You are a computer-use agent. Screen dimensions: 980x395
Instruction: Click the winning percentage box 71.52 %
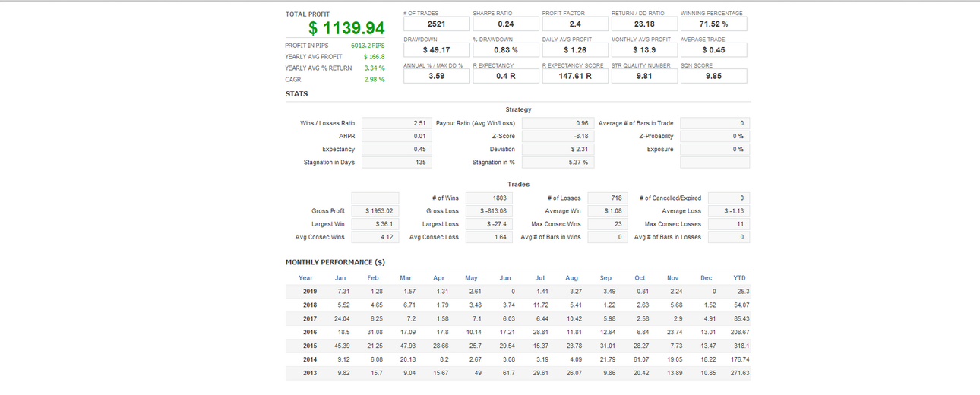pyautogui.click(x=713, y=24)
